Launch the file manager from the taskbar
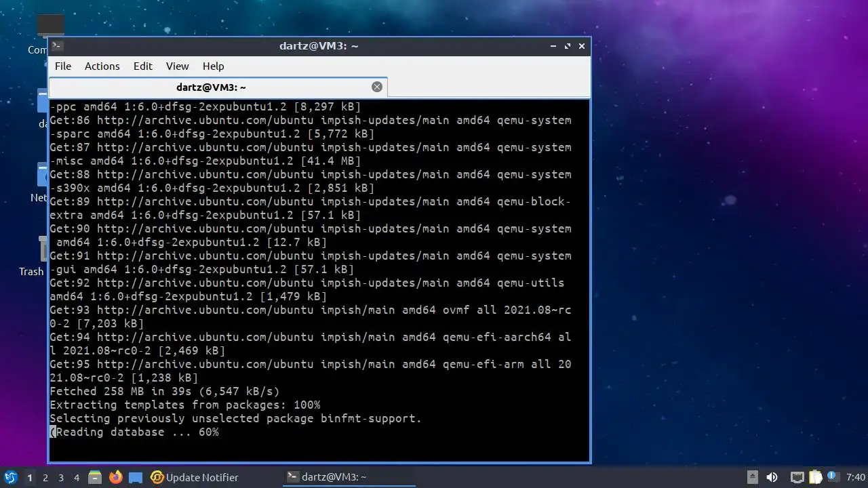The width and height of the screenshot is (868, 488). pyautogui.click(x=95, y=477)
